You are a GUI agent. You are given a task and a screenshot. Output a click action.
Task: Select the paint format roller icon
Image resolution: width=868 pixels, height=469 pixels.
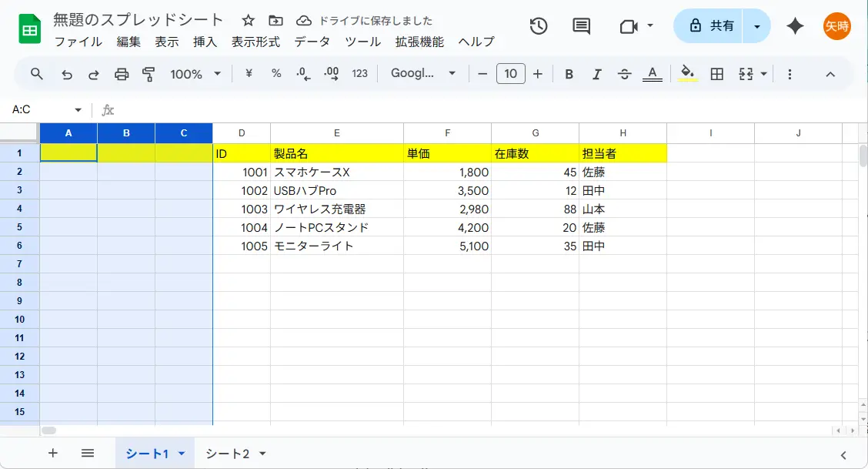(149, 74)
